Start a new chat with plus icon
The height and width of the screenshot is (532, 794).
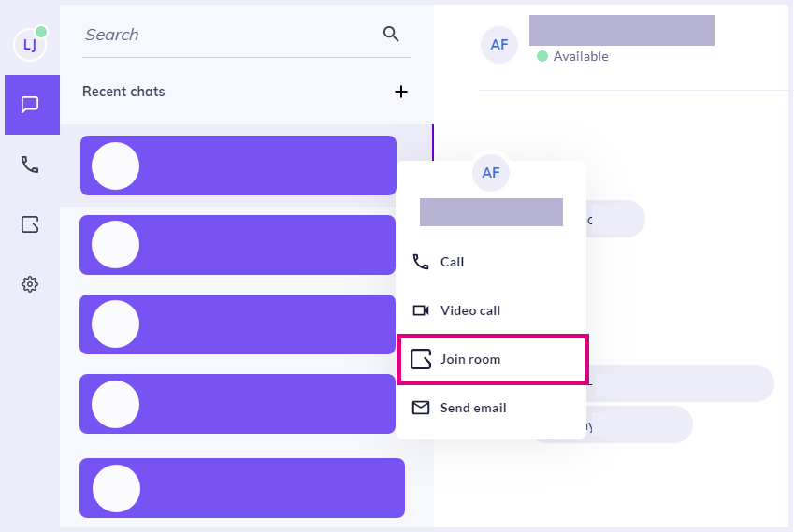(x=401, y=92)
